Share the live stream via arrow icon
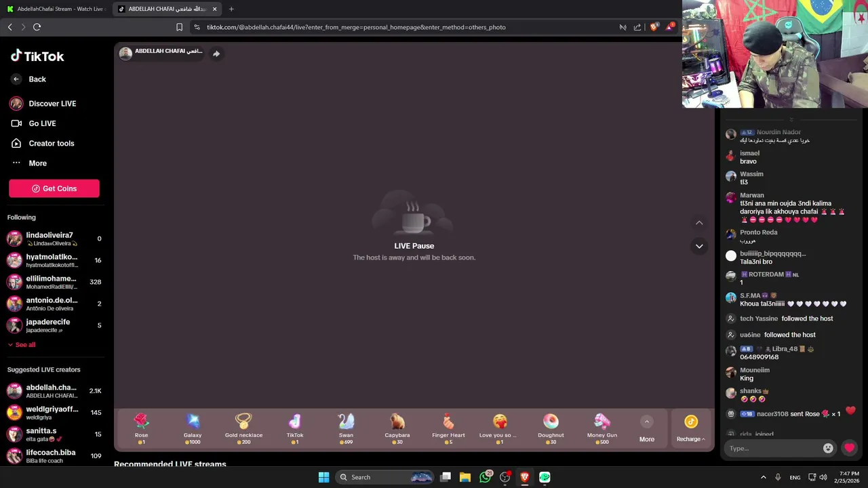Screen dimensions: 868x488 (x=216, y=54)
